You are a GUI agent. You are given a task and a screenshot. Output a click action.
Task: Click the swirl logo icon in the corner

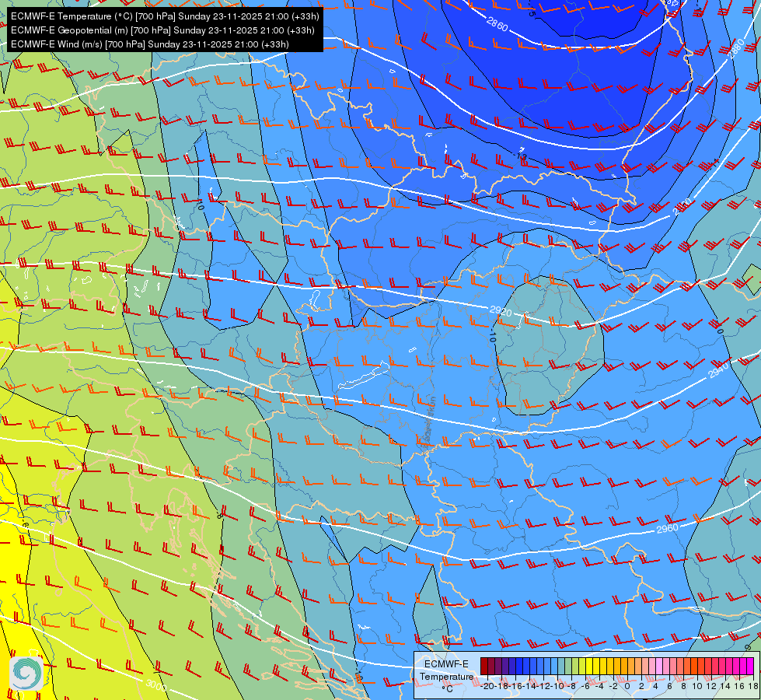[x=26, y=673]
